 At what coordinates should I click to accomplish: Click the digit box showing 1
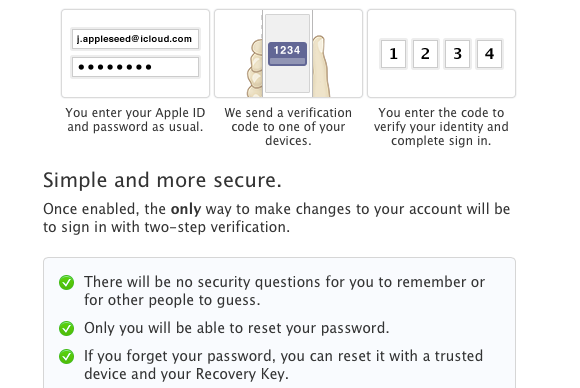click(x=393, y=54)
